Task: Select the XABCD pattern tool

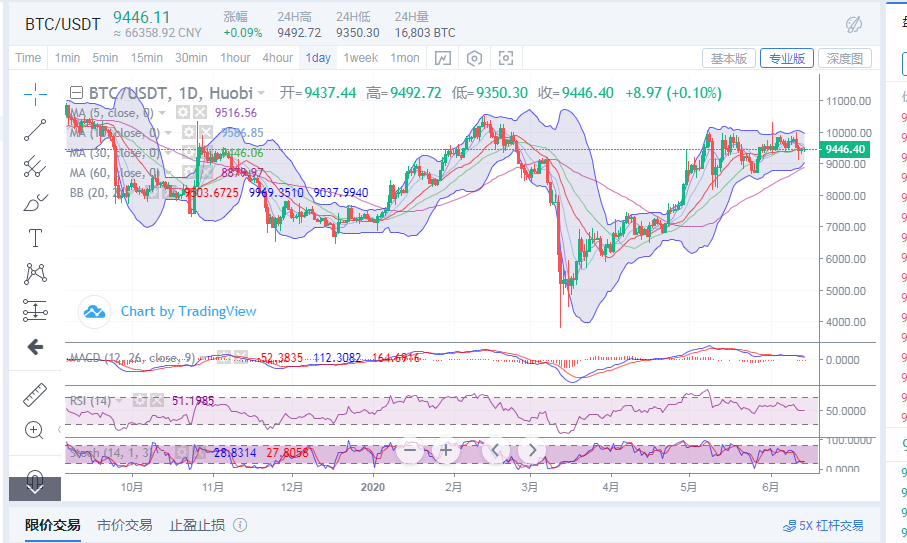Action: [35, 274]
